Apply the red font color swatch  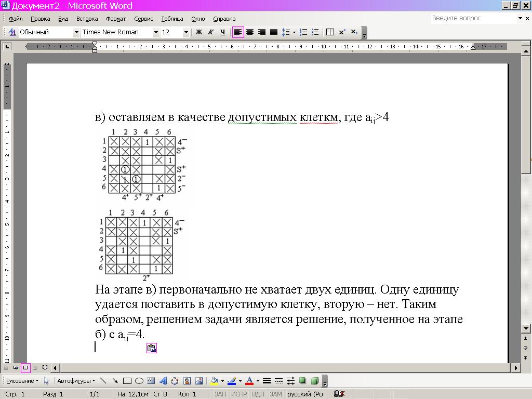tap(249, 381)
